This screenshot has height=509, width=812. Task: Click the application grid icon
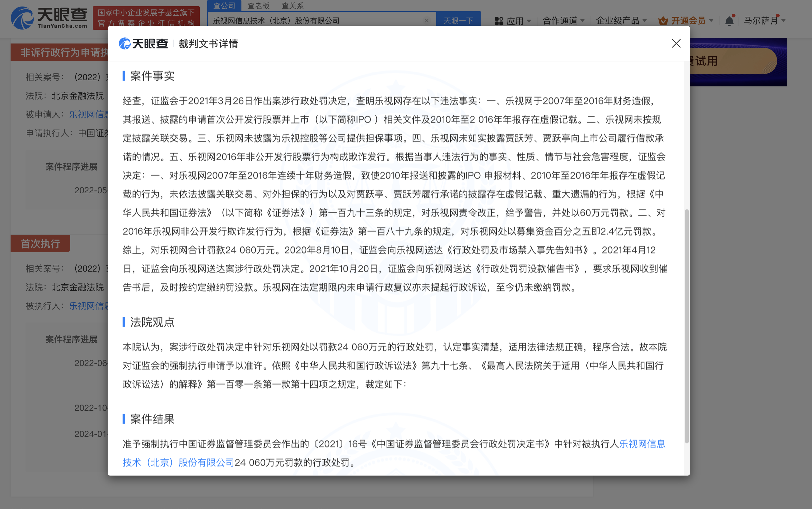coord(499,21)
